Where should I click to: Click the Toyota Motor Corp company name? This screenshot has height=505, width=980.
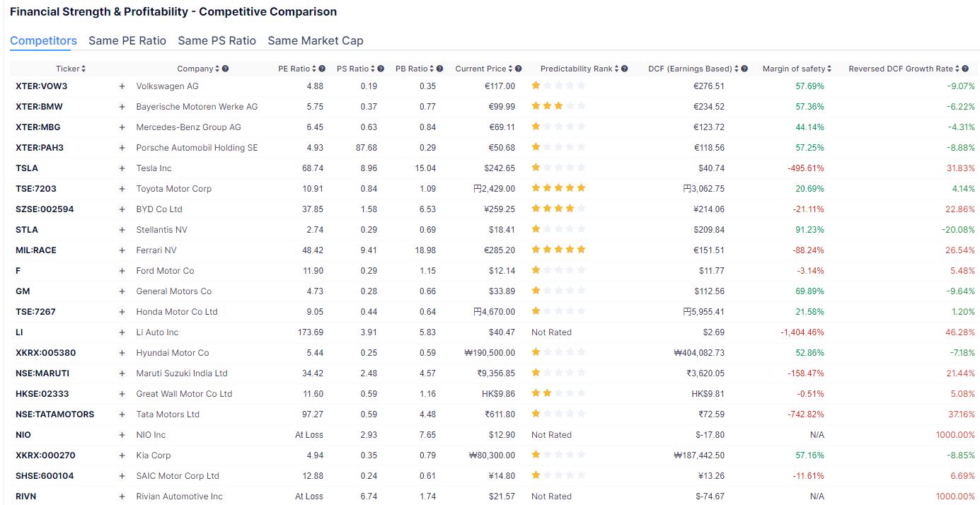174,189
